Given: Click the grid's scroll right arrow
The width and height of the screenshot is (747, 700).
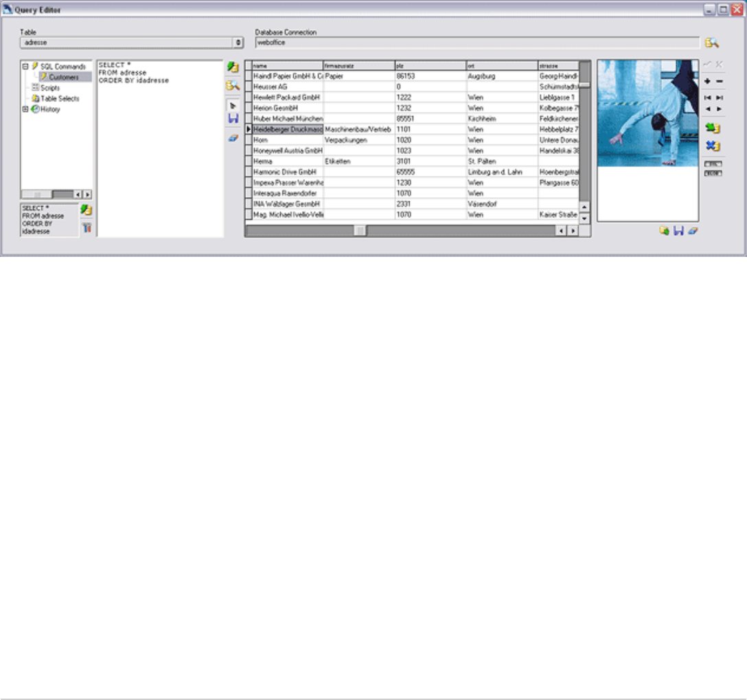Looking at the screenshot, I should point(573,231).
